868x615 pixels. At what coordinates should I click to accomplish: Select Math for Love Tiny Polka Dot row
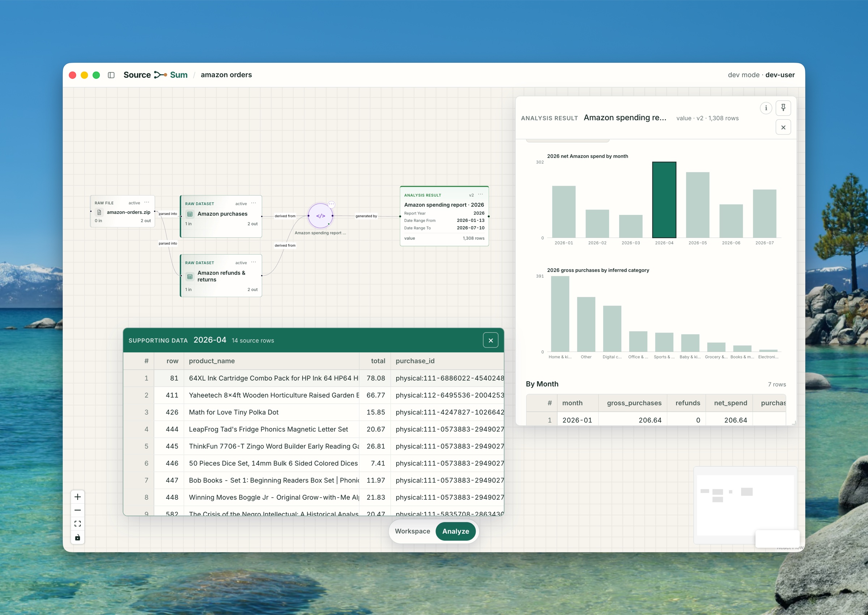314,412
